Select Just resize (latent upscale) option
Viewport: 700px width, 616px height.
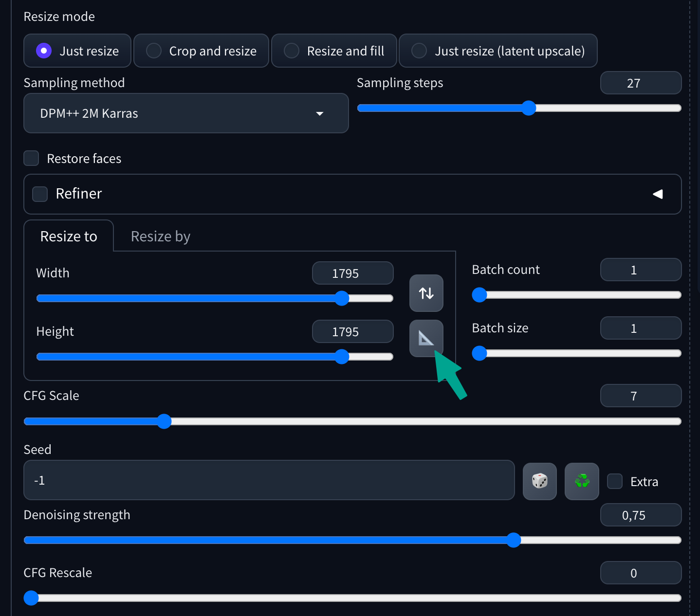[x=498, y=51]
